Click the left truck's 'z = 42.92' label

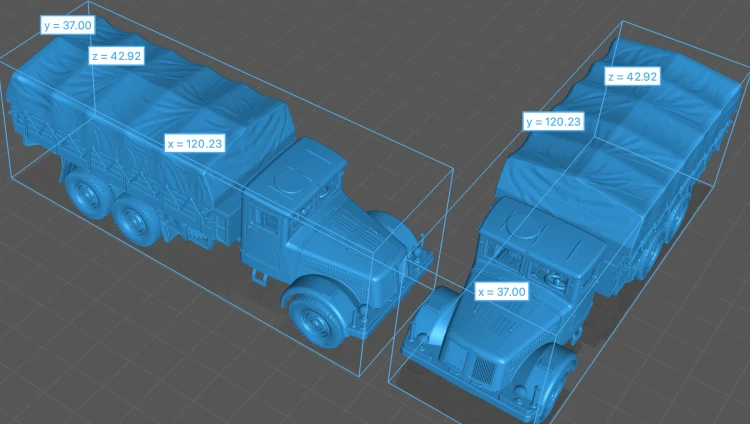pyautogui.click(x=117, y=56)
